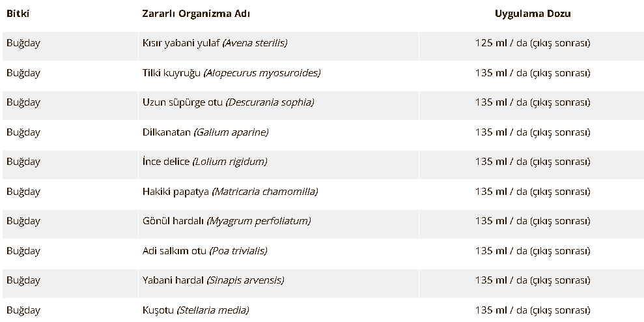Click the dose for Gönül hardalı row
The image size is (644, 322).
pyautogui.click(x=532, y=221)
